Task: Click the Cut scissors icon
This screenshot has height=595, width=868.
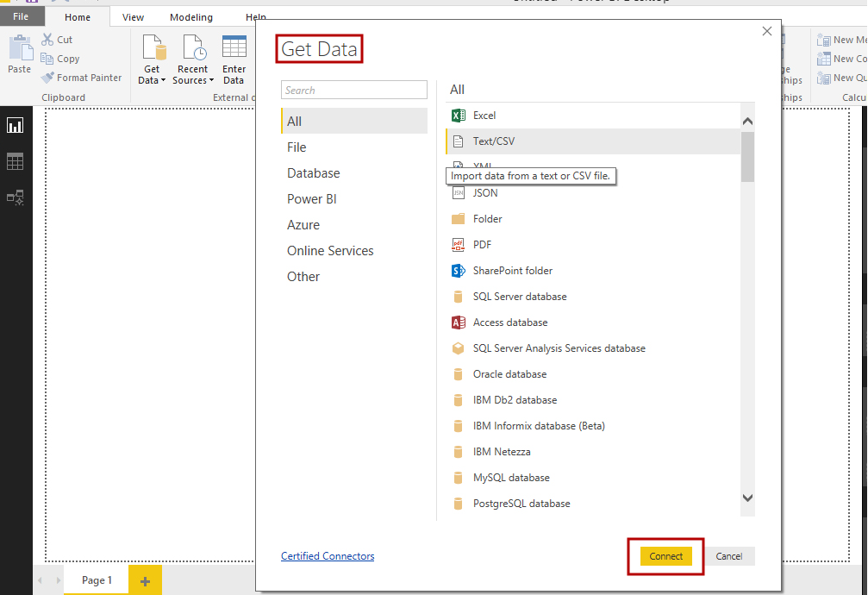Action: click(x=47, y=40)
